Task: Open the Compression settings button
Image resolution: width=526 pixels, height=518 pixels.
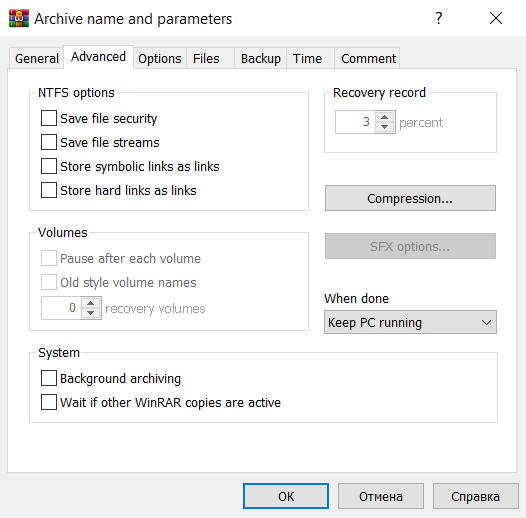Action: tap(410, 198)
